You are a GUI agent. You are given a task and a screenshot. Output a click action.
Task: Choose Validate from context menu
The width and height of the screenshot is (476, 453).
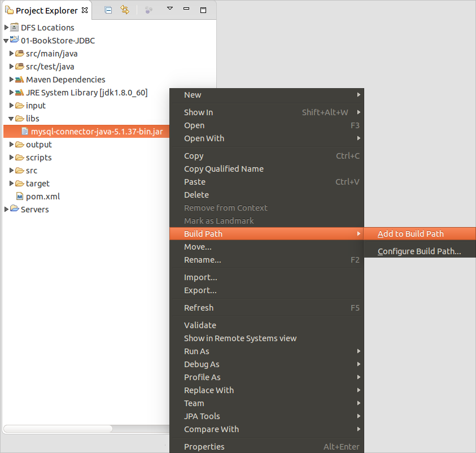click(x=267, y=325)
